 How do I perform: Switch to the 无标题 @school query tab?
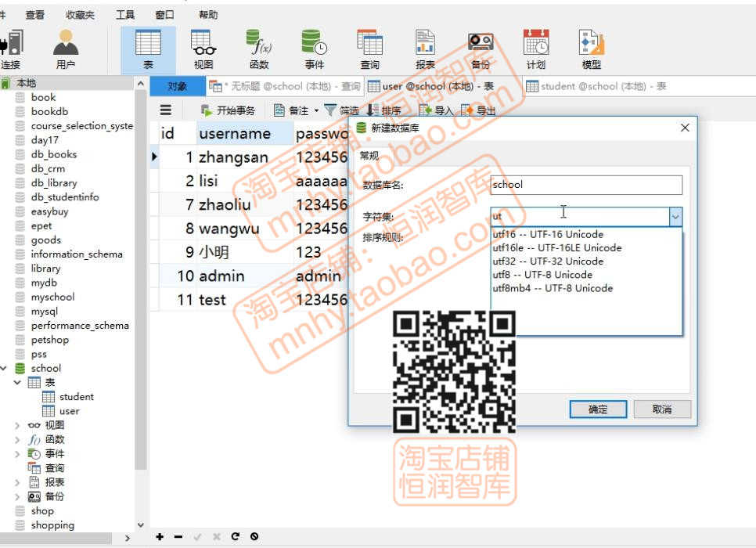tap(284, 86)
